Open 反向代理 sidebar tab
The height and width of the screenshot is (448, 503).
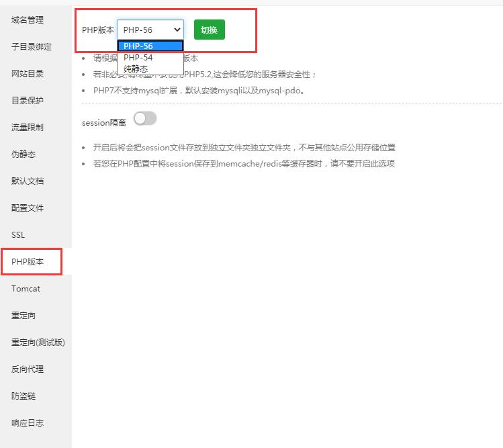coord(28,369)
